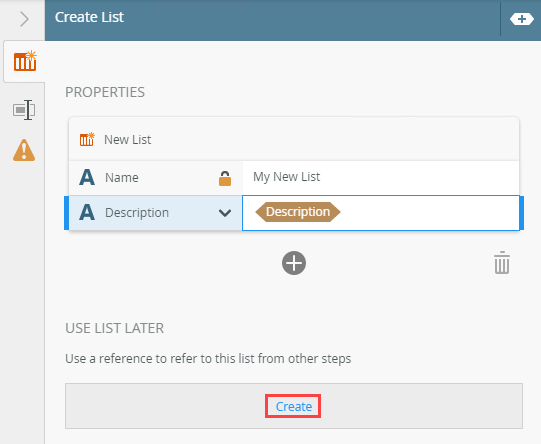Select the Description tag in the field
Viewport: 541px width, 444px height.
(298, 212)
